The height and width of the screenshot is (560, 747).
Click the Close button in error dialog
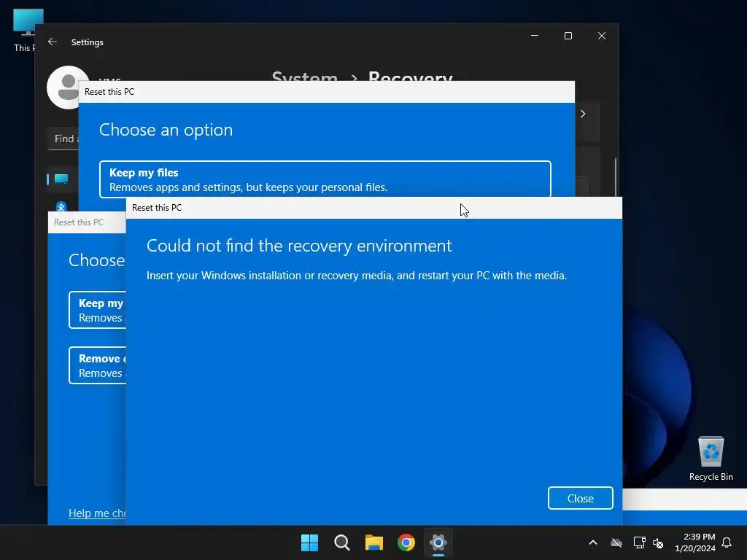(580, 498)
